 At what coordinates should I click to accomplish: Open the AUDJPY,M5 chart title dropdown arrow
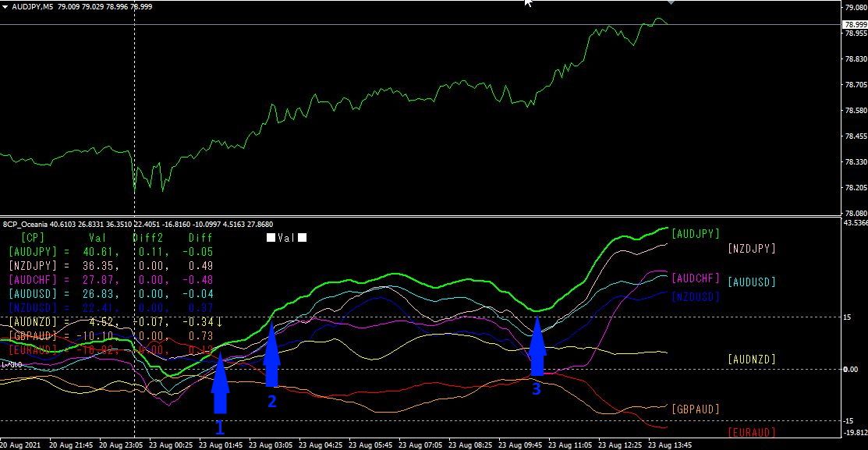(5, 7)
